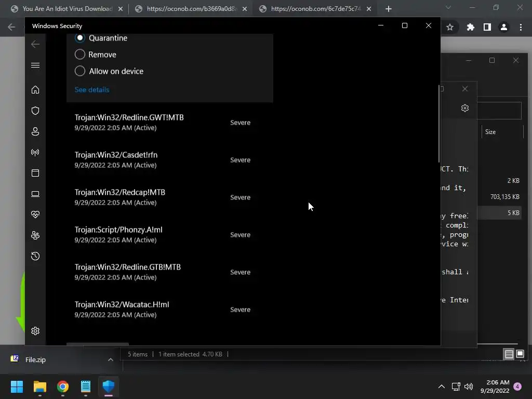Screen dimensions: 532x399
Task: Expand the Trojan:Win32/Redline.GWT!MTB threat entry
Action: coord(170,123)
